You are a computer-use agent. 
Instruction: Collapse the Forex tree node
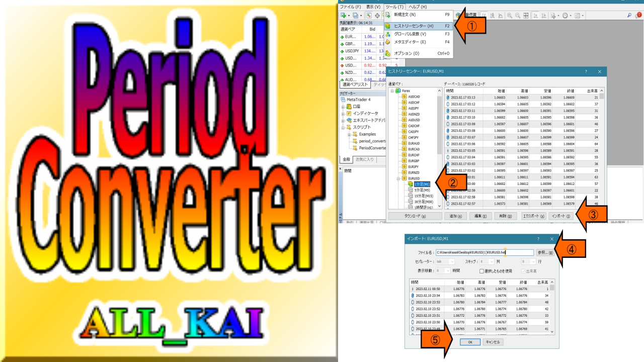pyautogui.click(x=392, y=90)
